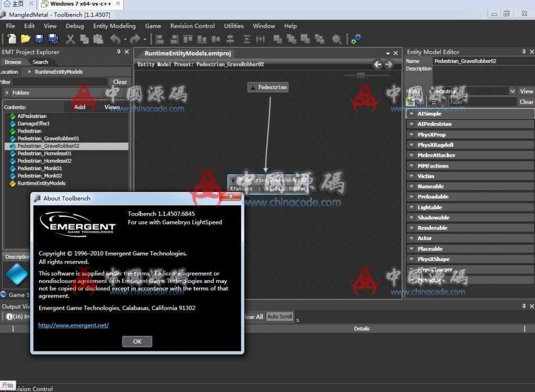
Task: Click the Copy toolbar icon
Action: [84, 39]
